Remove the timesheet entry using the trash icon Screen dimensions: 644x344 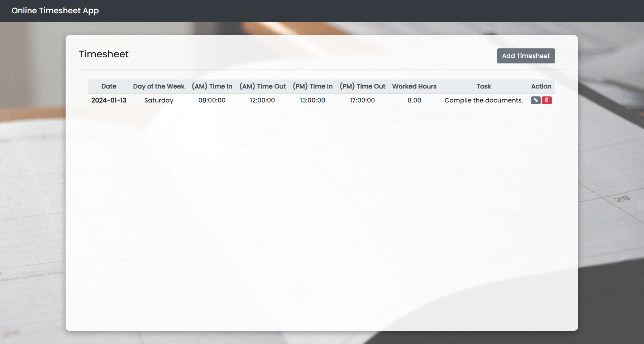click(547, 100)
